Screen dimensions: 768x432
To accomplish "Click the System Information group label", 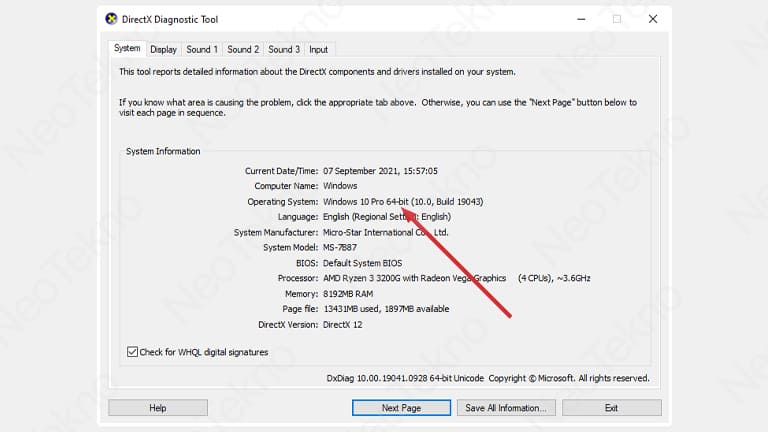I will coord(163,151).
